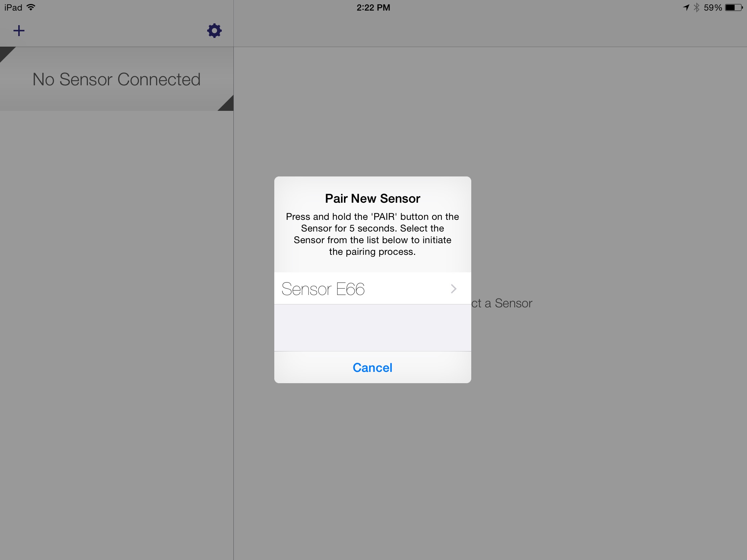Click the blank sidebar below sensor panel
The image size is (747, 560).
pos(117,335)
